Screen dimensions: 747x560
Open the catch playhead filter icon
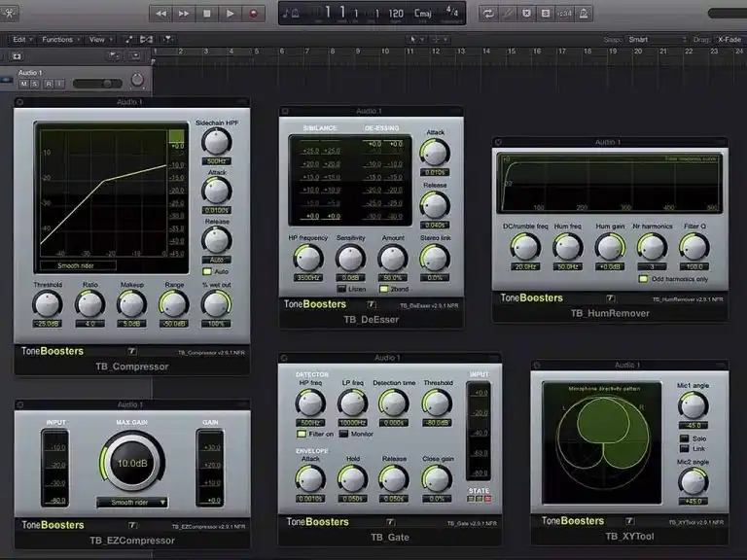pyautogui.click(x=167, y=40)
